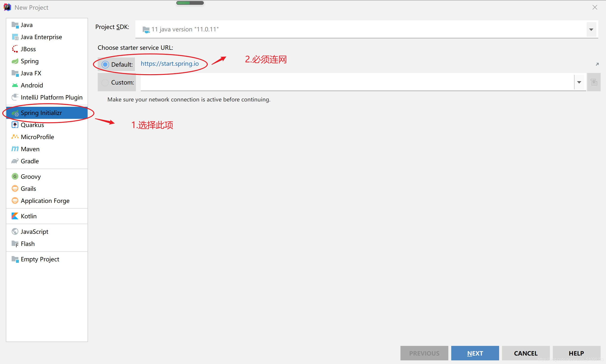Screen dimensions: 606x364
Task: Click the IntelliJ Platform Plugin icon
Action: 15,97
